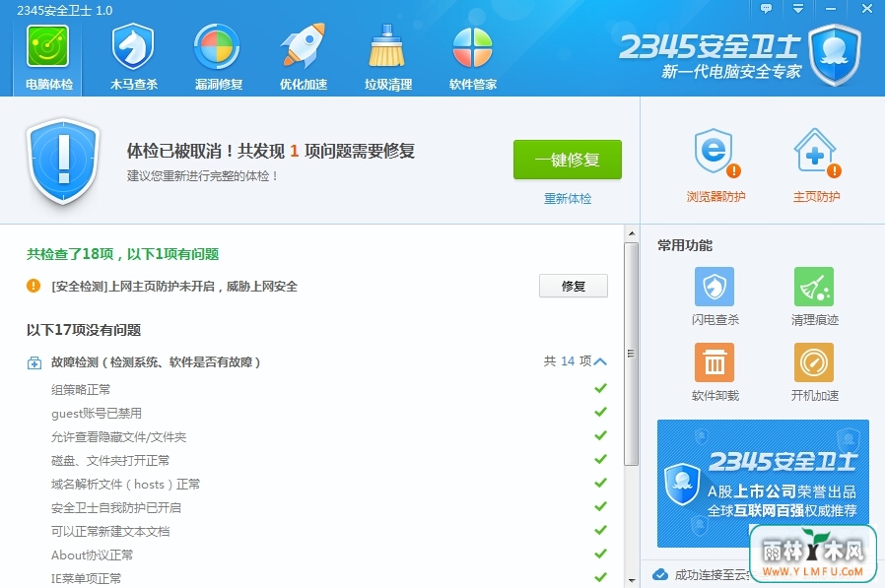Open 漏洞修复 icon
Screen dimensions: 885x588
click(x=218, y=47)
